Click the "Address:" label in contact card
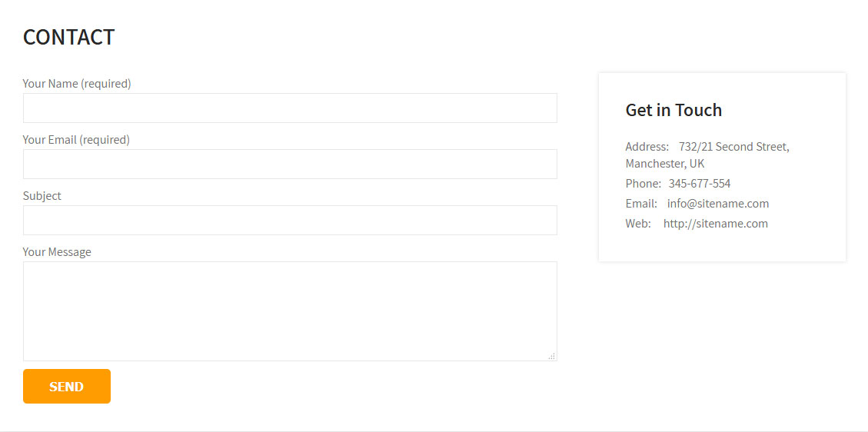 click(x=647, y=147)
